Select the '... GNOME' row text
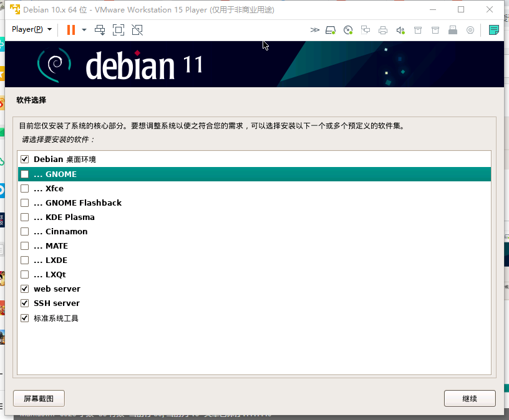The height and width of the screenshot is (420, 509). pyautogui.click(x=55, y=174)
